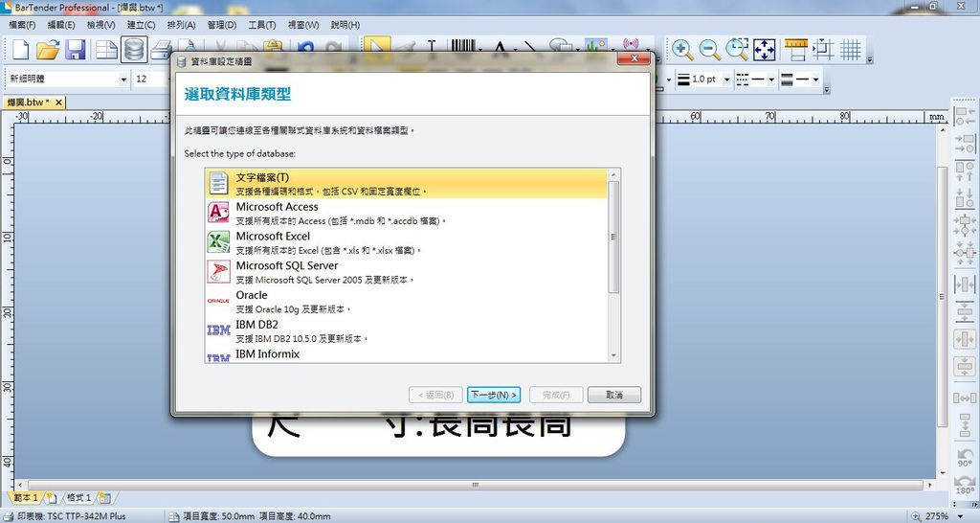Close the 資料庫設定精靈 dialog

tap(634, 58)
